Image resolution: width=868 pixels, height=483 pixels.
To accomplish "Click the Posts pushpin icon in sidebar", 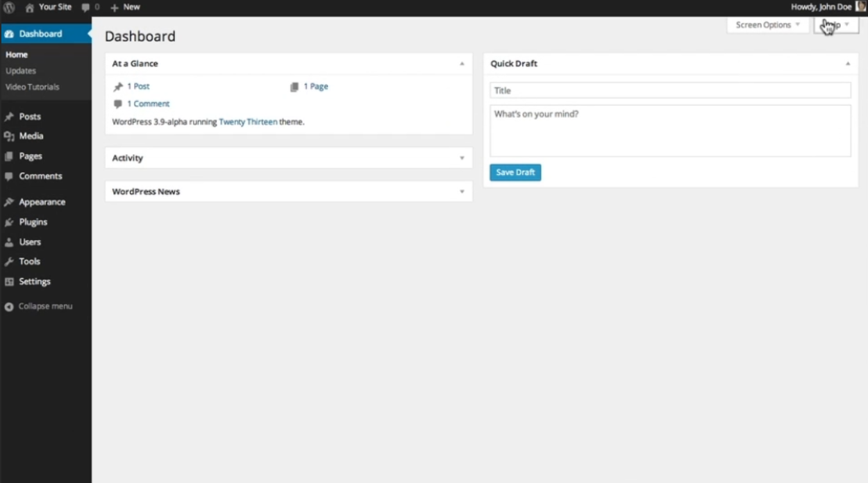I will coord(9,117).
